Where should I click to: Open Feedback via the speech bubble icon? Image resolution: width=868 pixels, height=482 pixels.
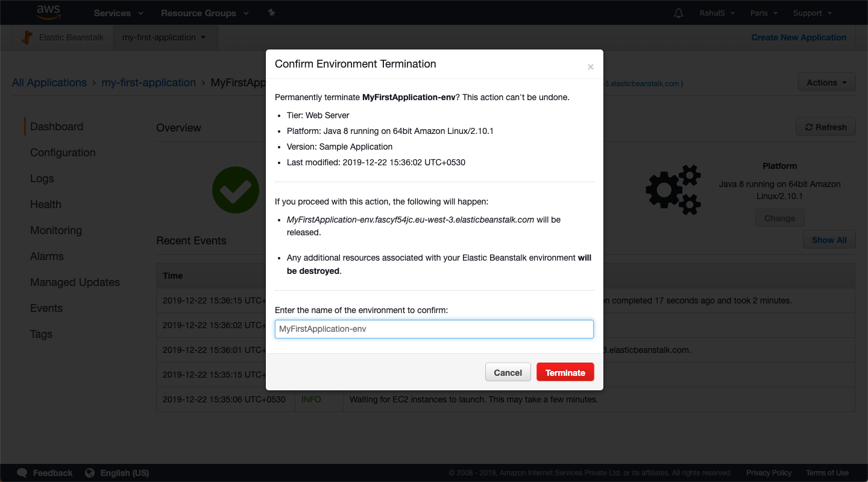point(22,473)
